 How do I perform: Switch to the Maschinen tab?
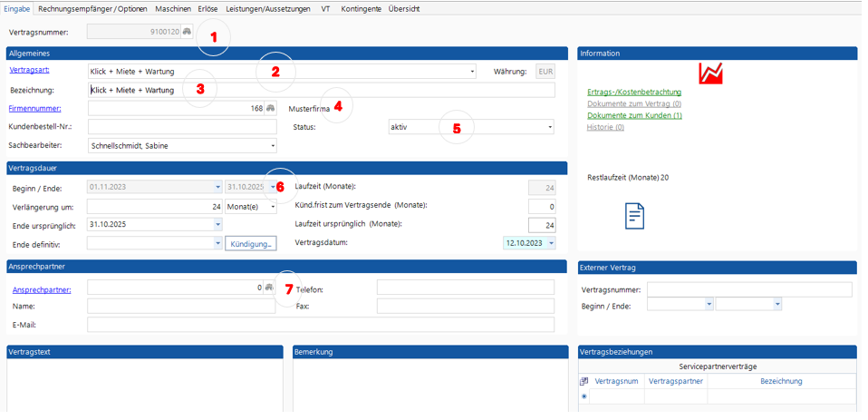[x=173, y=8]
